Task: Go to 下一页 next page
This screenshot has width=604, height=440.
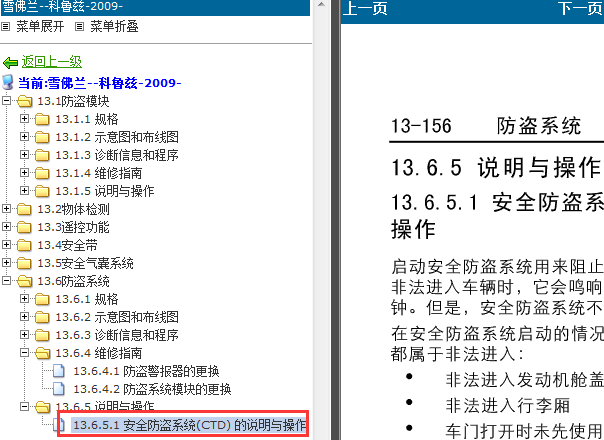Action: tap(581, 8)
